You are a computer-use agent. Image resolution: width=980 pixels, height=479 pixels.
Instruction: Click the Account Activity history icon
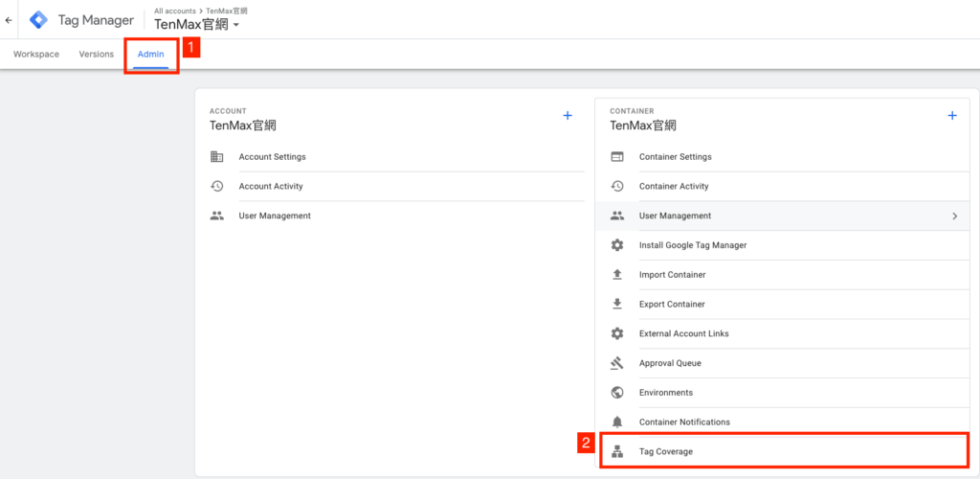[217, 187]
